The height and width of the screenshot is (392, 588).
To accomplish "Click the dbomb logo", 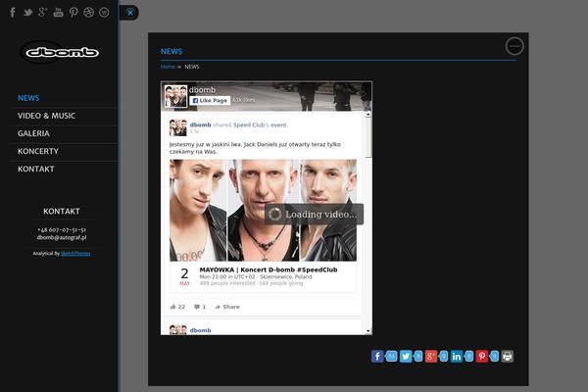I will coord(62,53).
